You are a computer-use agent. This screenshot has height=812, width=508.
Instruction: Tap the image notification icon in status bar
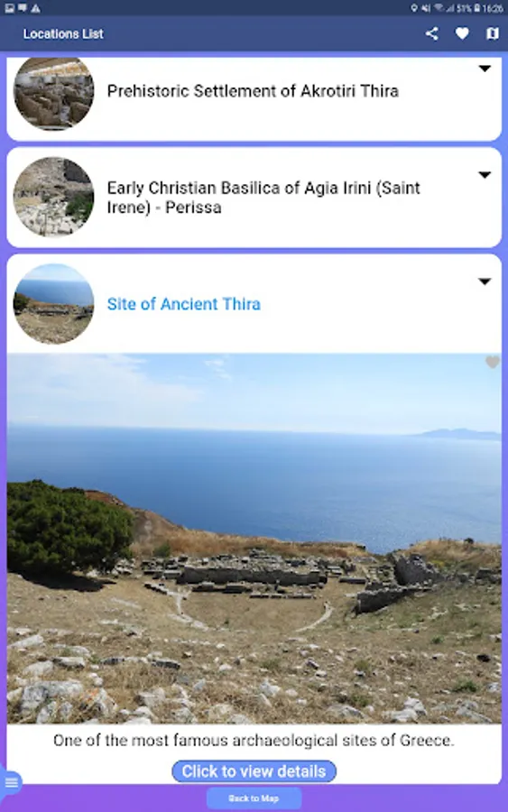click(9, 8)
